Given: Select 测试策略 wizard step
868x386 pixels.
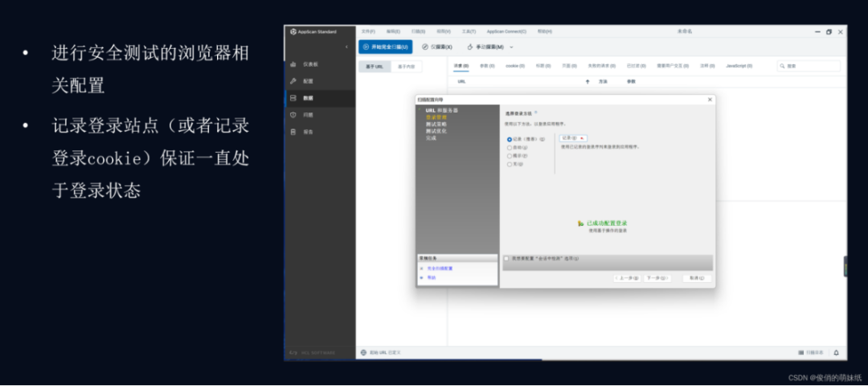Looking at the screenshot, I should 436,124.
